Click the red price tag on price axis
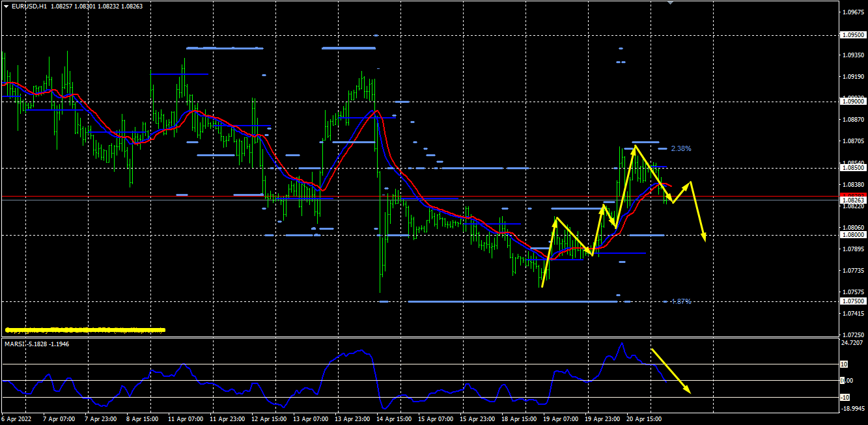Screen dimensions: 868x425 click(854, 195)
